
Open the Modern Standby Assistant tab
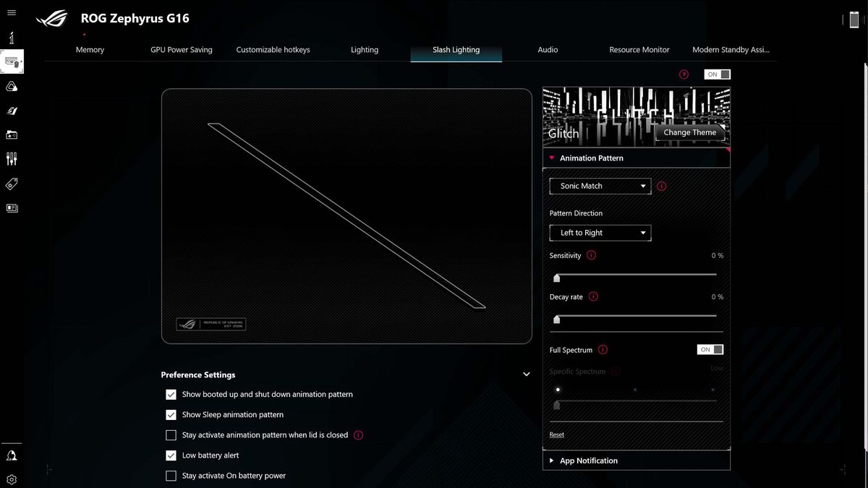[731, 50]
